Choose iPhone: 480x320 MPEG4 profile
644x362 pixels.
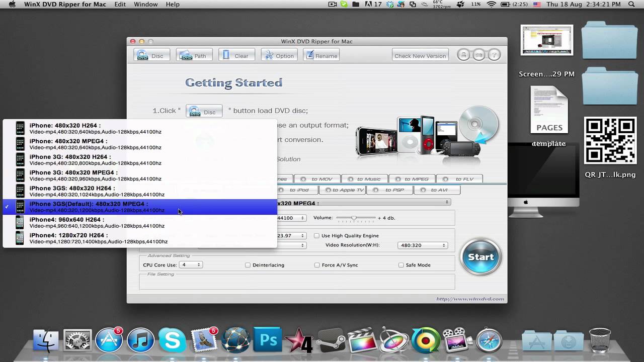tap(140, 144)
